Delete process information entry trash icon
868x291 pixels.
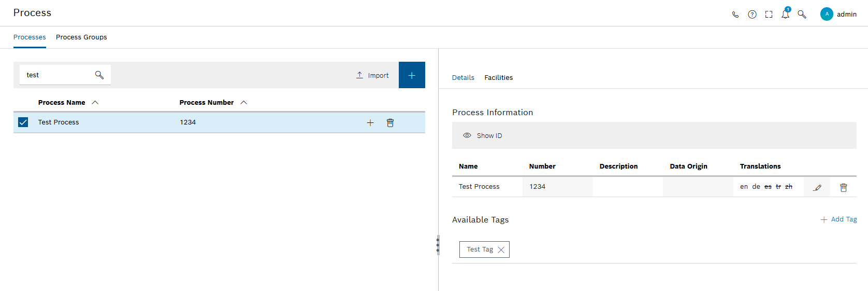843,187
